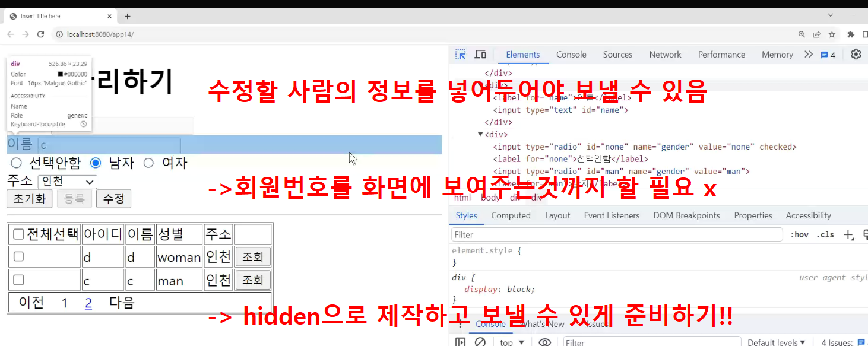Open the console context selector 'top'
Viewport: 868px width, 346px height.
[512, 342]
